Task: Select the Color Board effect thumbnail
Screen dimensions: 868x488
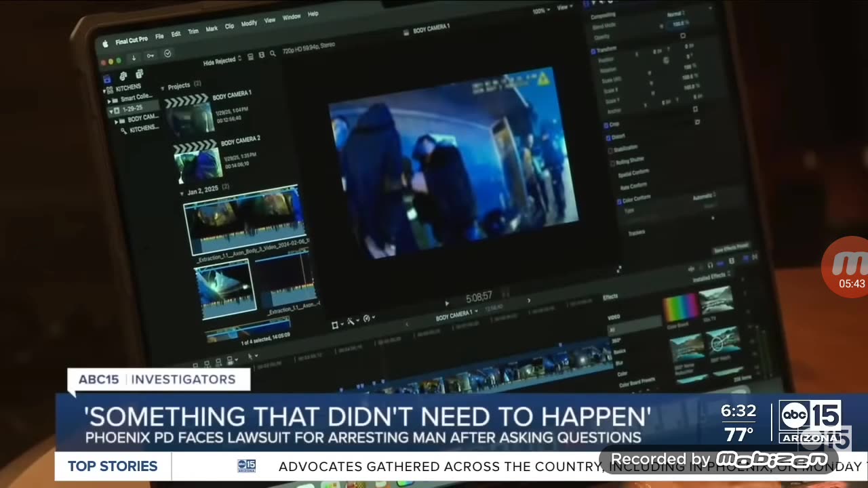Action: pyautogui.click(x=682, y=308)
